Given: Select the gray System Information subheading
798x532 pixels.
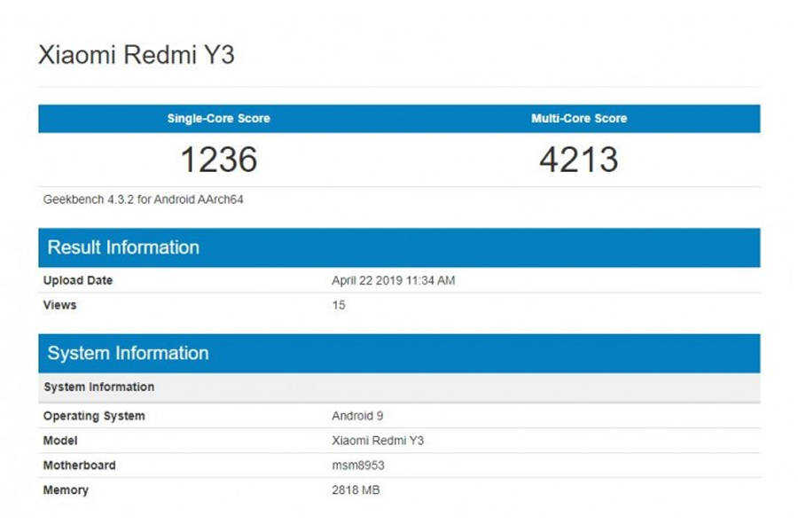Looking at the screenshot, I should pos(99,387).
